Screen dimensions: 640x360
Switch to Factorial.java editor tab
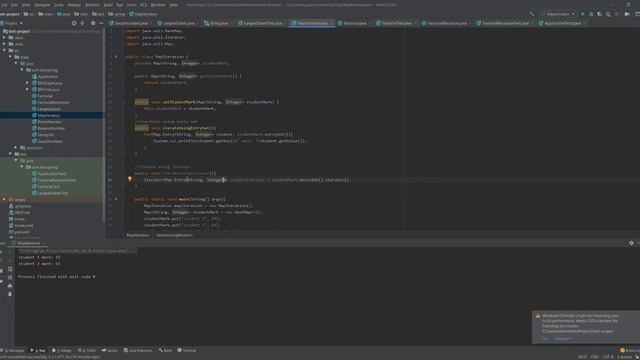click(x=354, y=23)
